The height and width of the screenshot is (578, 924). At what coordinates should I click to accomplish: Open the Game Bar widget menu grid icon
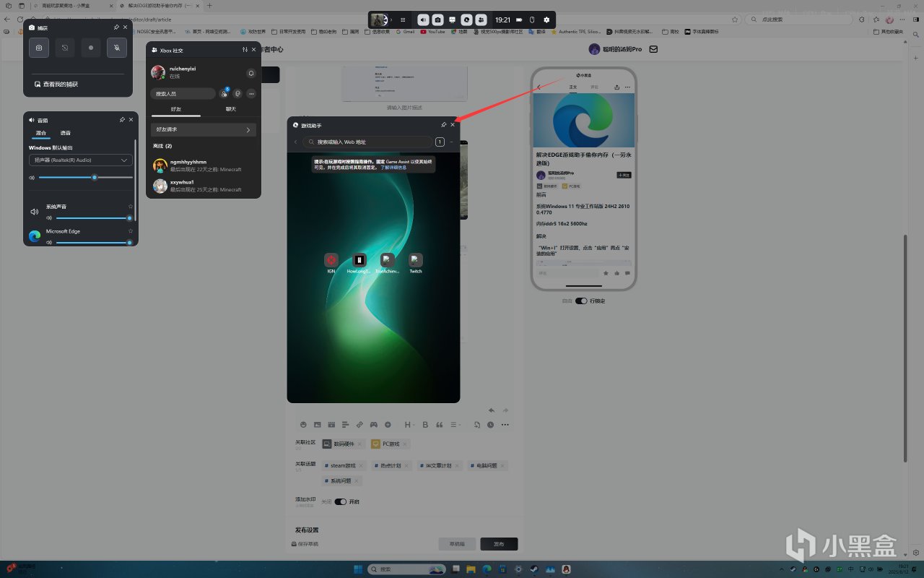point(403,20)
